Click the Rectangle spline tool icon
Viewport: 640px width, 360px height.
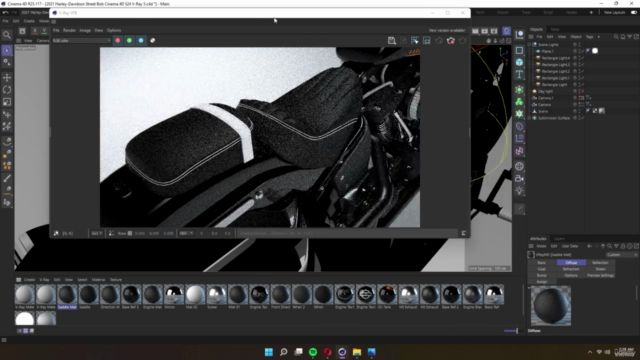pyautogui.click(x=519, y=50)
